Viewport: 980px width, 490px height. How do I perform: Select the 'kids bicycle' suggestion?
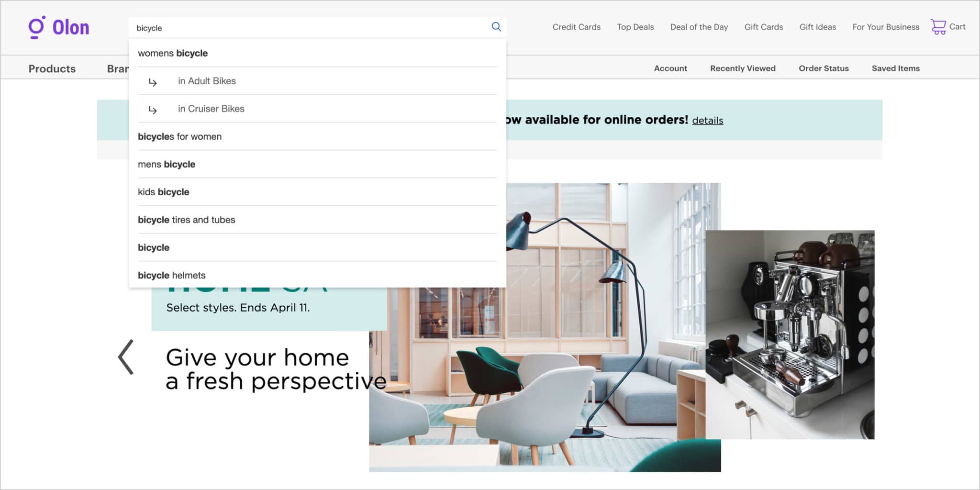click(317, 192)
